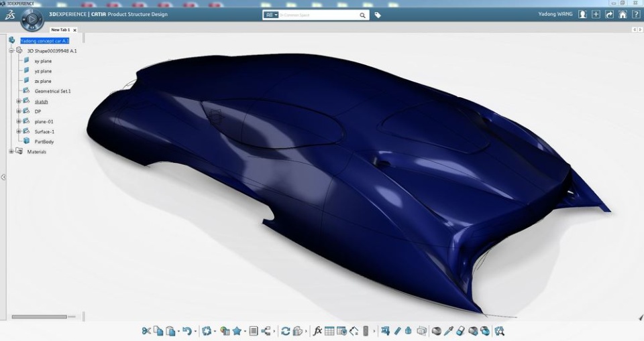This screenshot has width=644, height=341.
Task: Click the plus add icon in top bar
Action: [596, 14]
